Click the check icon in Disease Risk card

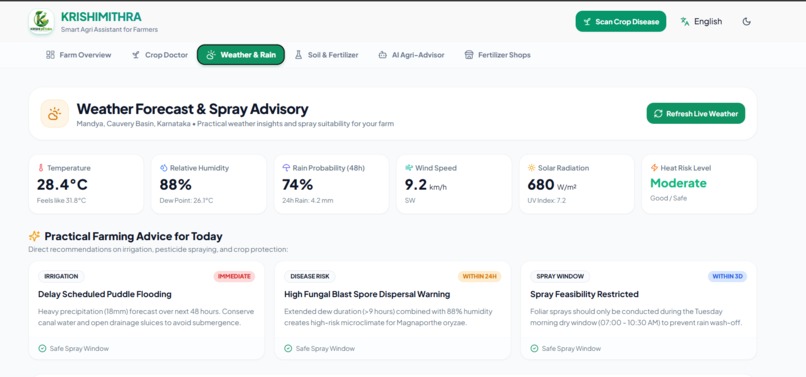[288, 348]
